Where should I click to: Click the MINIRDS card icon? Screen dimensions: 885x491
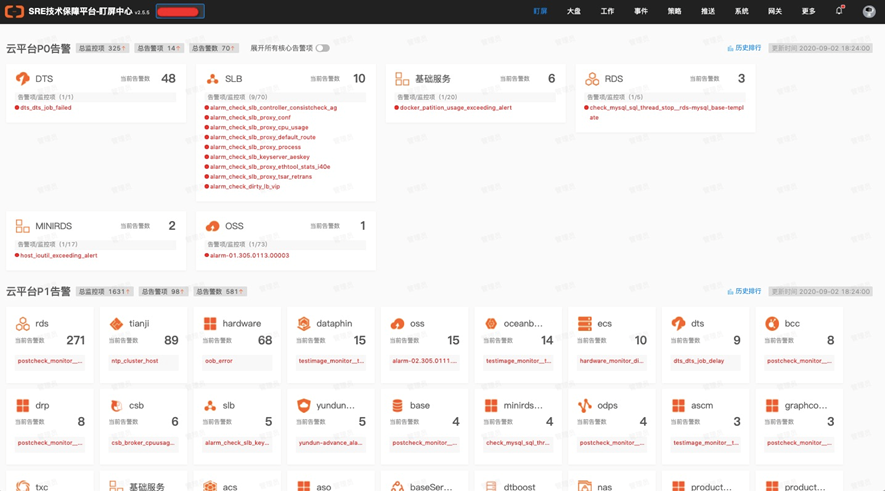(x=23, y=226)
